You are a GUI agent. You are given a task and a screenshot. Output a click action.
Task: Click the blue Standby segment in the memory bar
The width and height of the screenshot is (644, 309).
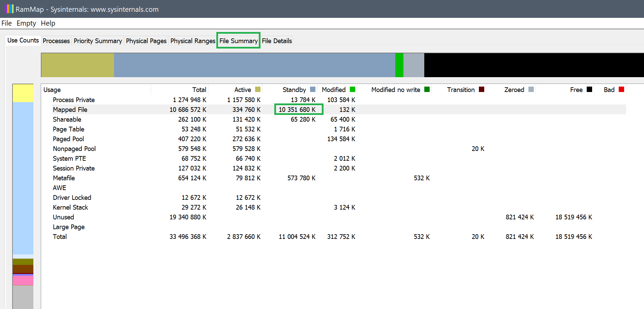254,65
